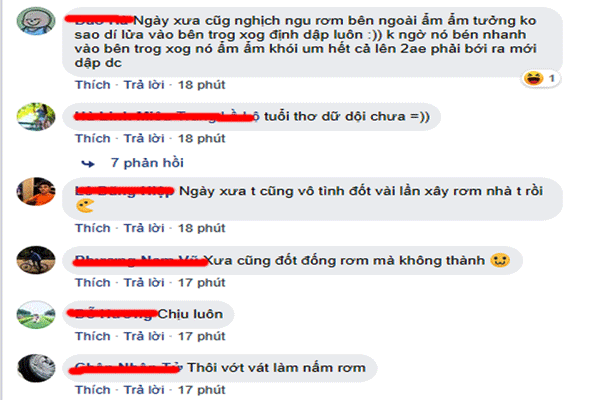This screenshot has height=400, width=600.
Task: Open the '18 phút' timestamp of first comment
Action: click(x=202, y=85)
